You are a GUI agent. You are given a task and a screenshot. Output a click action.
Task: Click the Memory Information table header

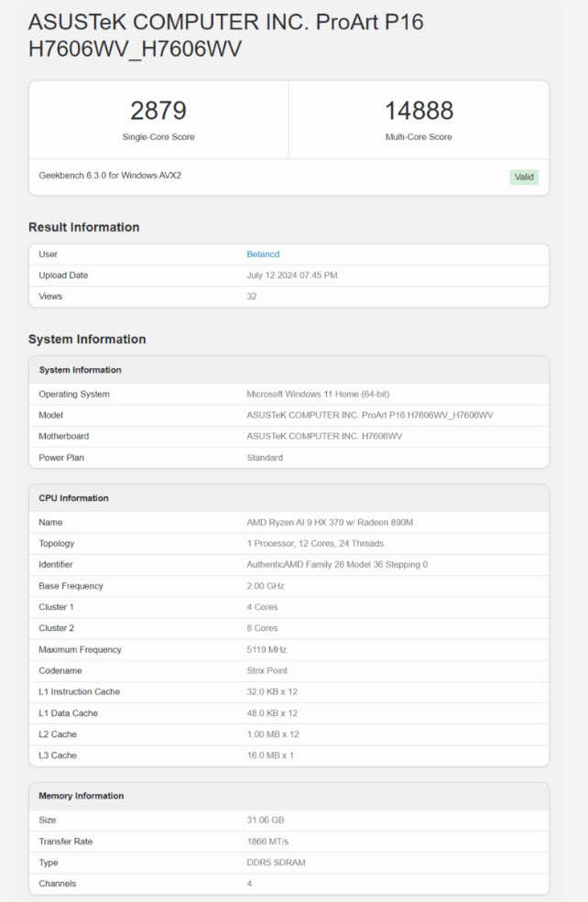81,796
